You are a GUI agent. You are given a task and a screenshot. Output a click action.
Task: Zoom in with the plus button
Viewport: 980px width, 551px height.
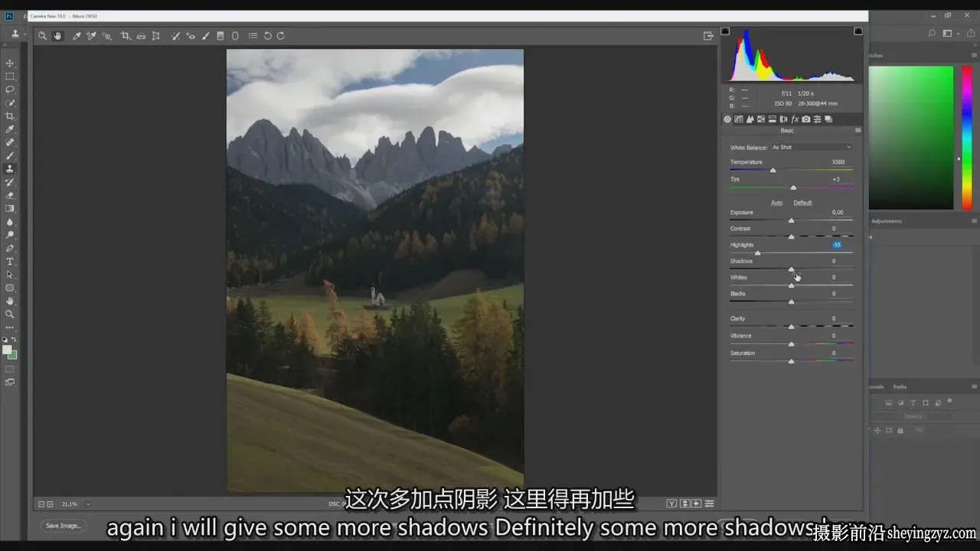(51, 504)
